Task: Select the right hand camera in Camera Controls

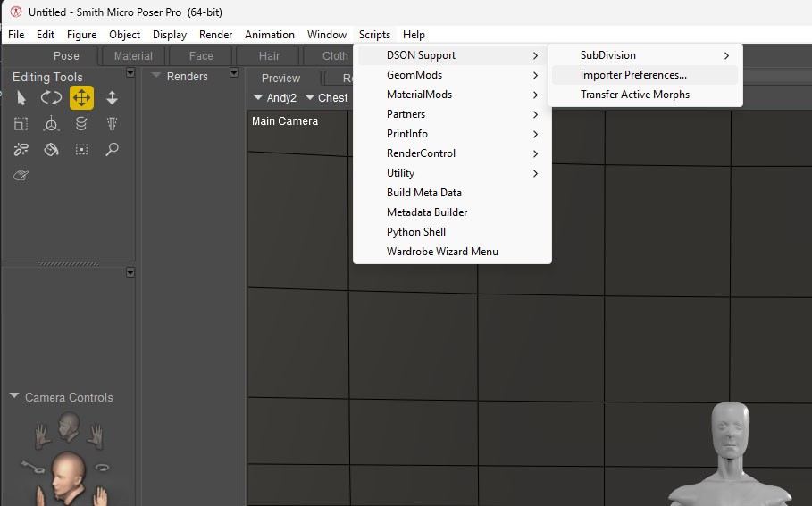Action: point(96,435)
